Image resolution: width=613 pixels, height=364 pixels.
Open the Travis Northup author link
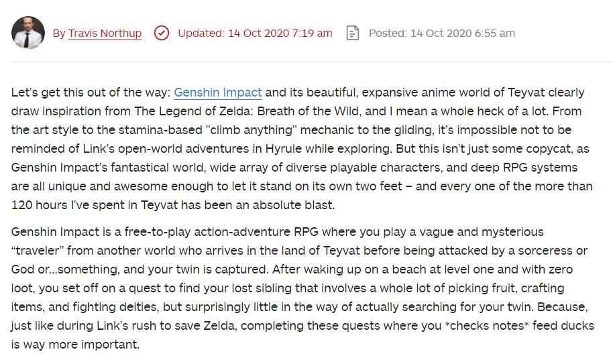pos(105,34)
